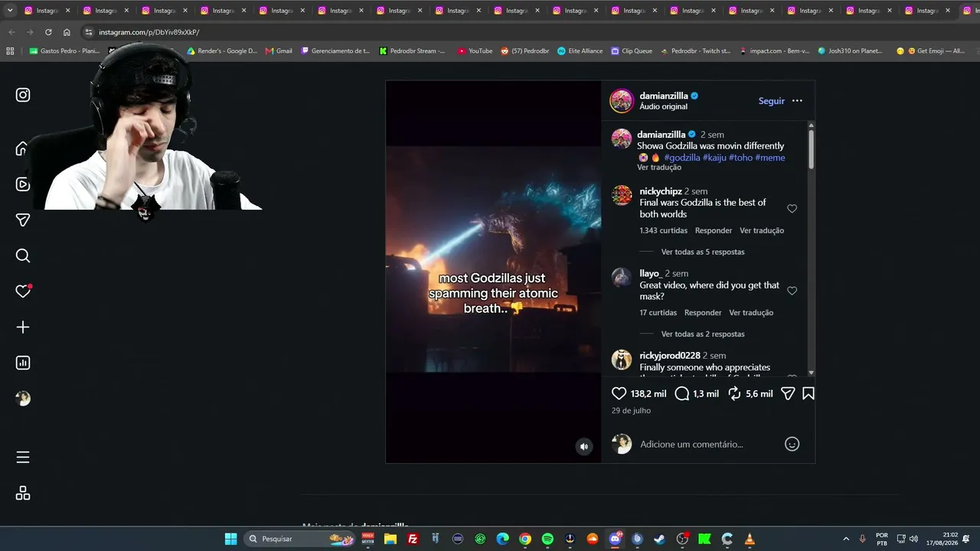Open Gastos Pedro spreadsheet bookmark
The width and height of the screenshot is (980, 551).
64,51
